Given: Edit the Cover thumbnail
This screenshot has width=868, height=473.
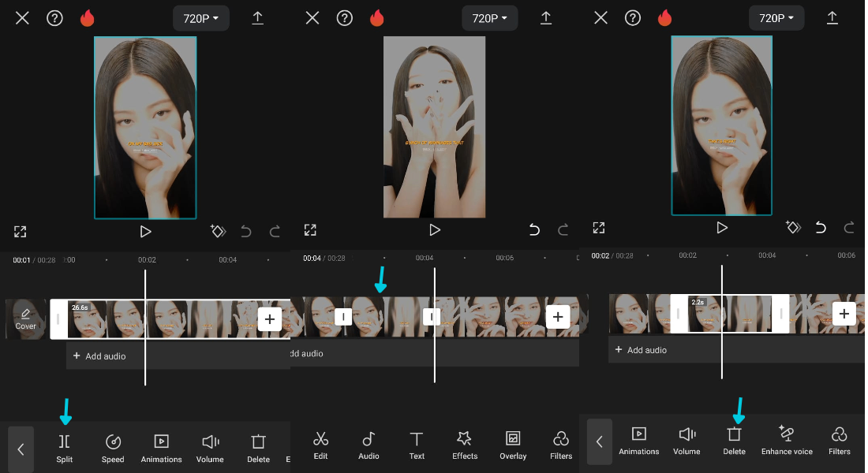Looking at the screenshot, I should click(x=25, y=319).
